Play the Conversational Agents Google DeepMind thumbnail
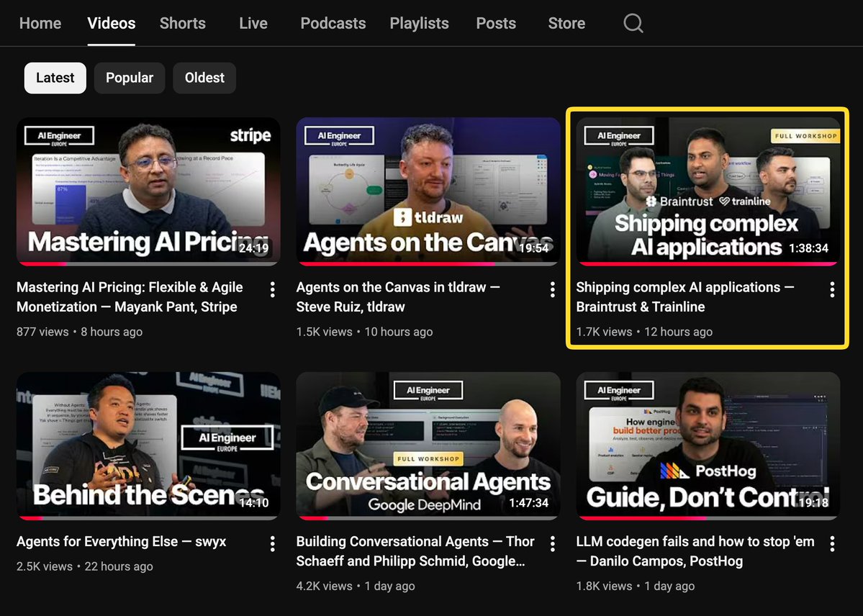 click(x=428, y=446)
